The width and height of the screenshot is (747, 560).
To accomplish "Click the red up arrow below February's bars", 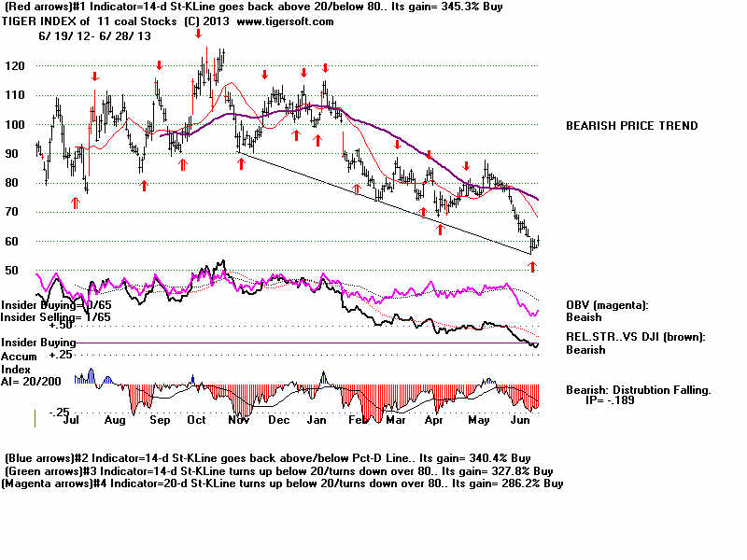I will coord(357,189).
